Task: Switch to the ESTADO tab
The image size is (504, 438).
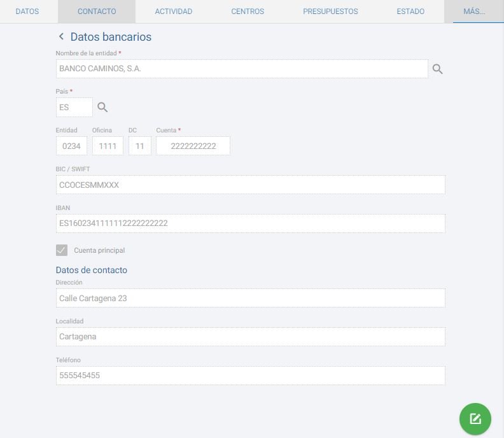Action: [x=410, y=11]
